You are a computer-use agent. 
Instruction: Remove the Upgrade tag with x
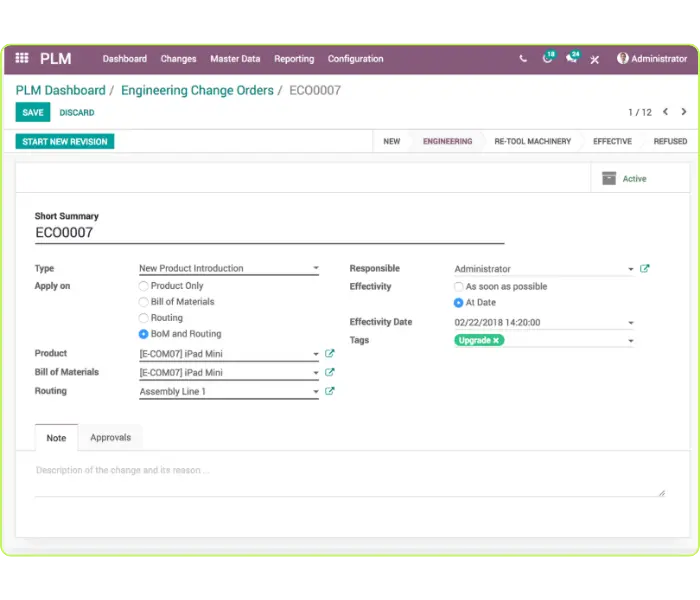click(x=496, y=340)
